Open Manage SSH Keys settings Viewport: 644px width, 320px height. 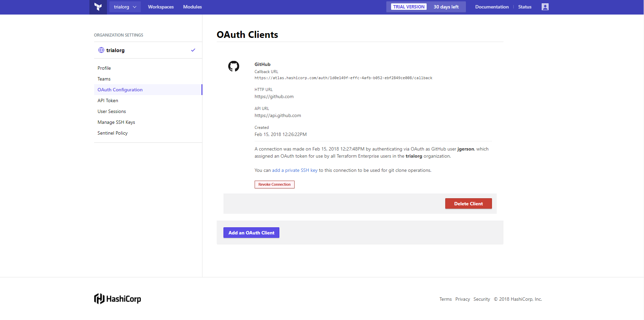(x=116, y=122)
